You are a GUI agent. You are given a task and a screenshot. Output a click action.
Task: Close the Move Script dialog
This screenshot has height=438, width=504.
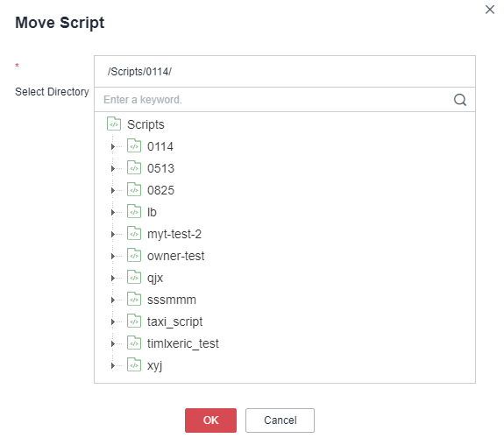489,10
